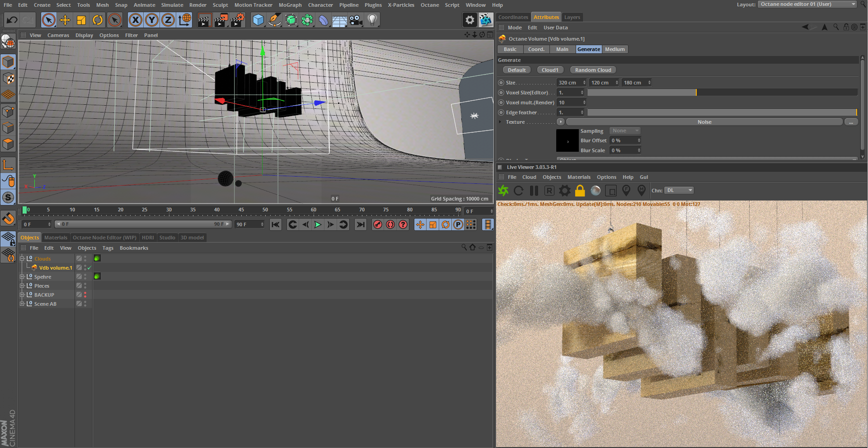Viewport: 868px width, 448px height.
Task: Adjust the Voxel Size(Editor) slider
Action: 722,93
